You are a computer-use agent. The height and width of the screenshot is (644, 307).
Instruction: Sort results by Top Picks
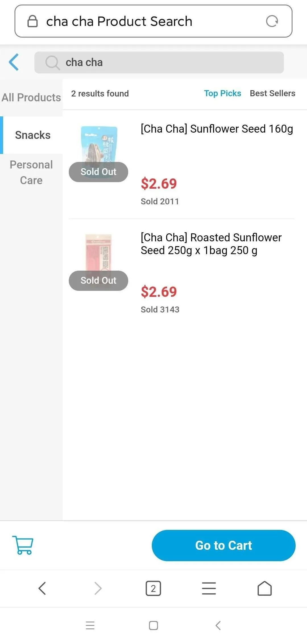click(x=222, y=93)
